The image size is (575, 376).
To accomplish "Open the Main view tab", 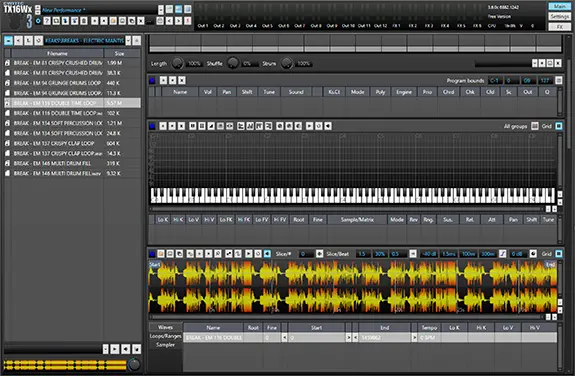I will point(559,6).
